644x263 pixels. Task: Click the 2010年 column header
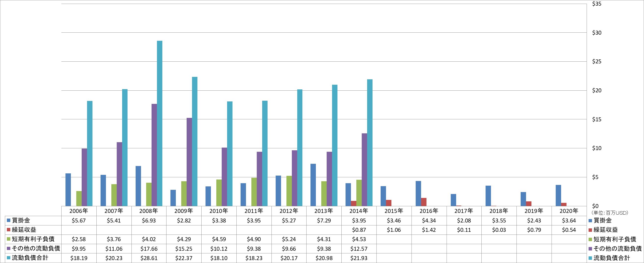click(x=219, y=211)
